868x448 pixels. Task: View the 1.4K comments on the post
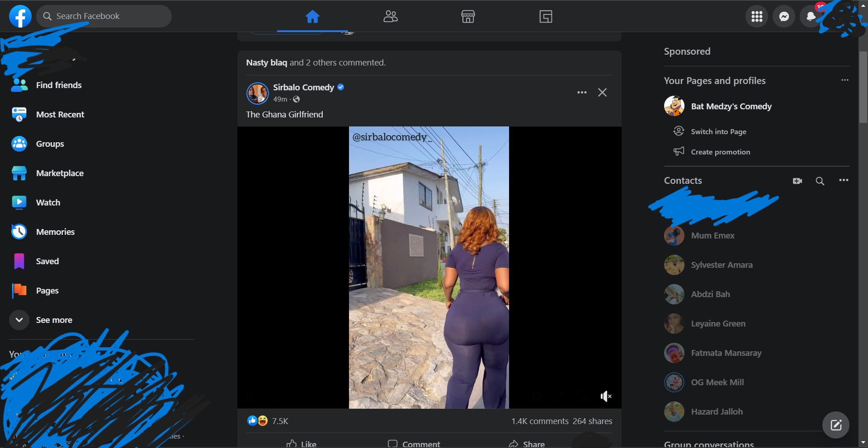(539, 421)
